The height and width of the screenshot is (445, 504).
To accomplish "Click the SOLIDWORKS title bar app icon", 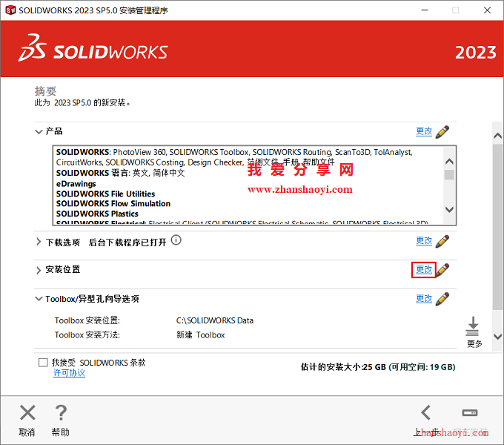I will click(10, 10).
